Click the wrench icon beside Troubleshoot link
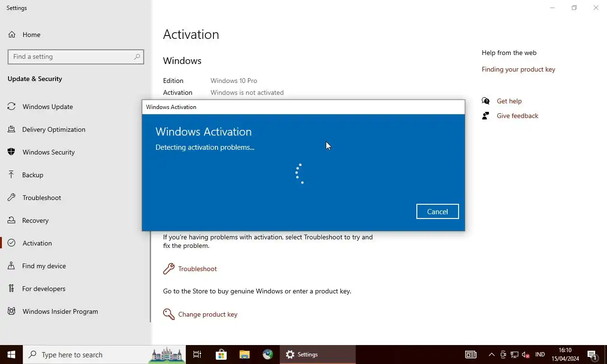607x364 pixels. coord(168,269)
